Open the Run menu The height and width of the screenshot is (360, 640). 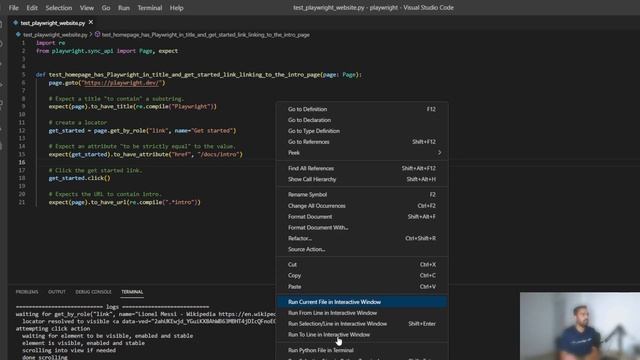[x=124, y=8]
